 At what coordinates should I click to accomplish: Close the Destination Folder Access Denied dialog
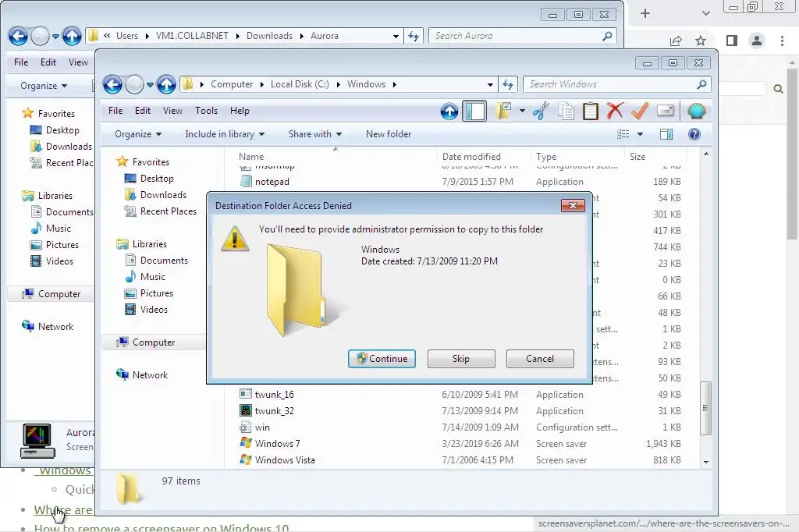tap(573, 205)
